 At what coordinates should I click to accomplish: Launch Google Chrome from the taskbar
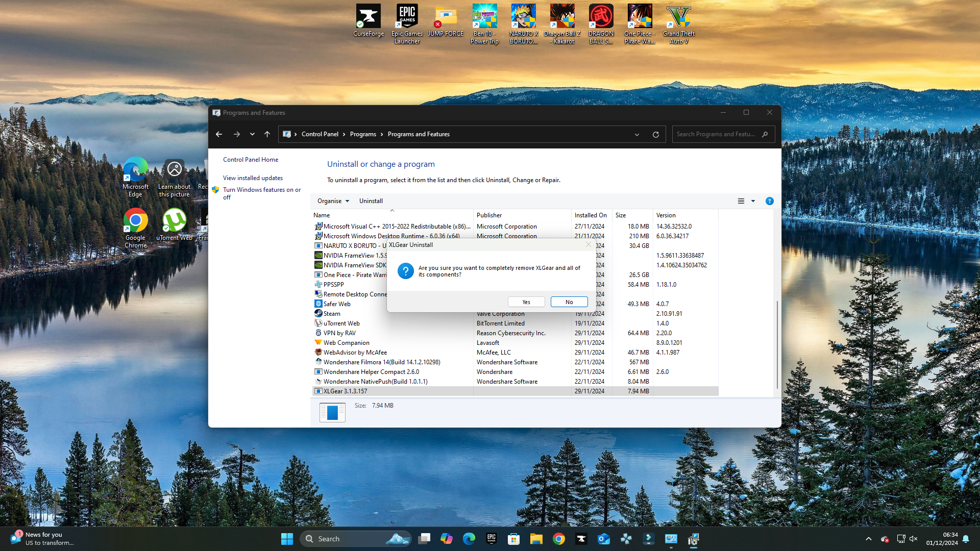tap(559, 539)
